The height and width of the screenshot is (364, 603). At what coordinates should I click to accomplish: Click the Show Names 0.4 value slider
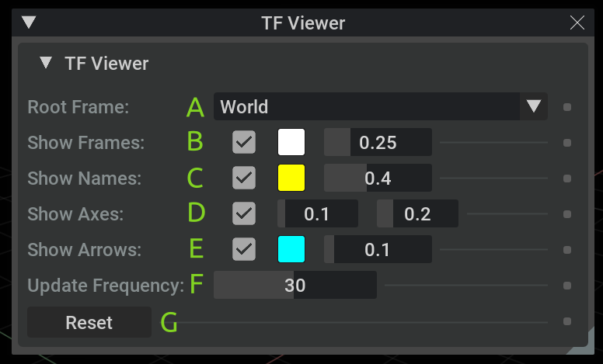tap(378, 179)
